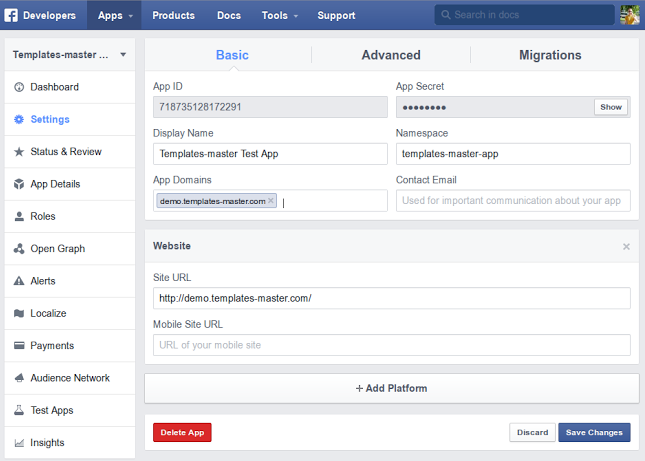Click the red Delete App button

182,432
